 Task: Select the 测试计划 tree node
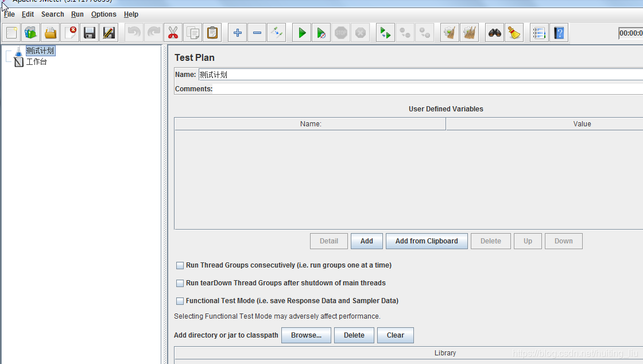coord(40,51)
